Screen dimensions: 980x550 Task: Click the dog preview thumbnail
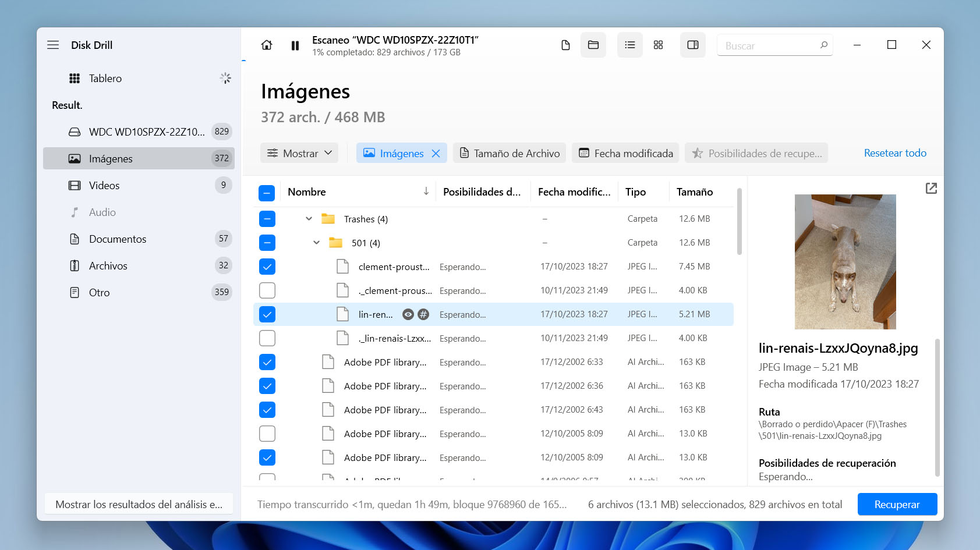point(845,262)
